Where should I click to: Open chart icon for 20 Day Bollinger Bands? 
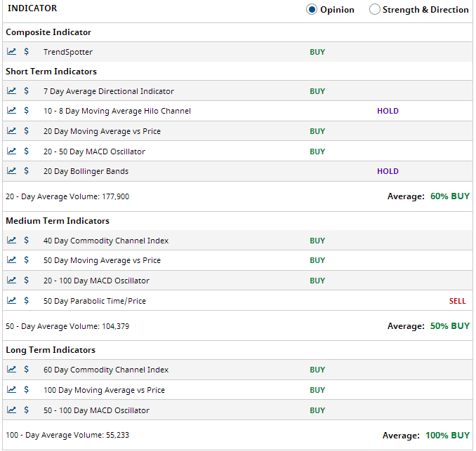(x=11, y=171)
